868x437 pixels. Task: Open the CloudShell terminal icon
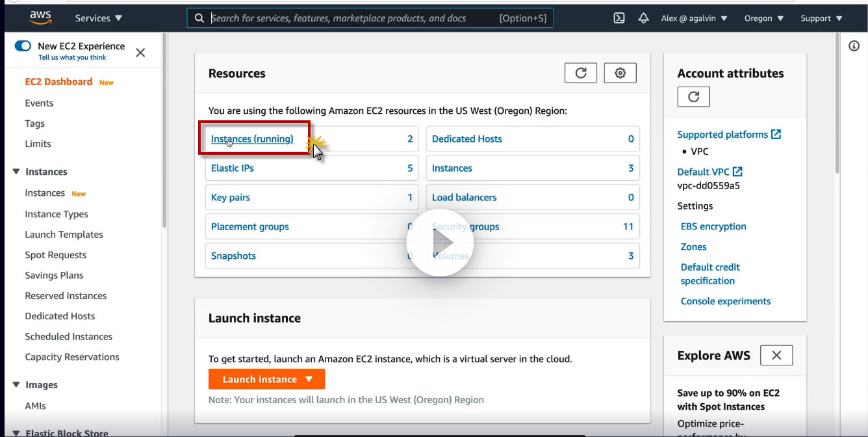coord(619,18)
